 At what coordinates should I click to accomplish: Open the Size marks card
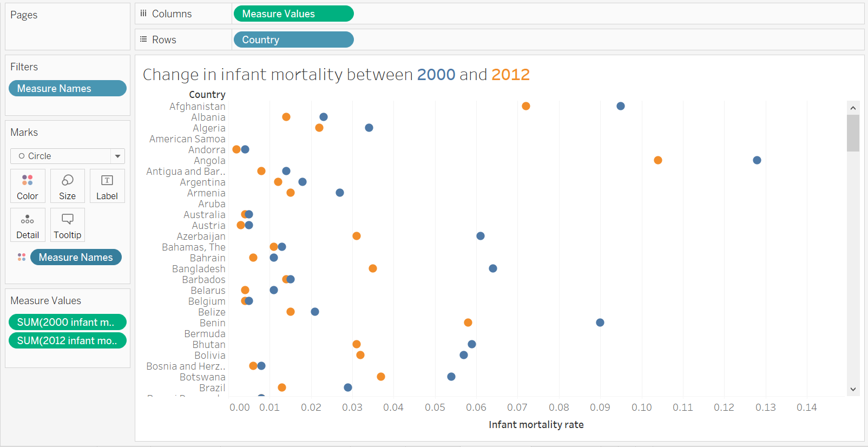point(67,186)
